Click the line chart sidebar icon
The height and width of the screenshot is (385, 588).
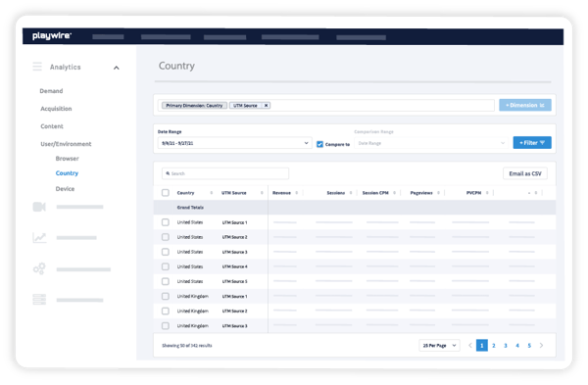(x=39, y=238)
